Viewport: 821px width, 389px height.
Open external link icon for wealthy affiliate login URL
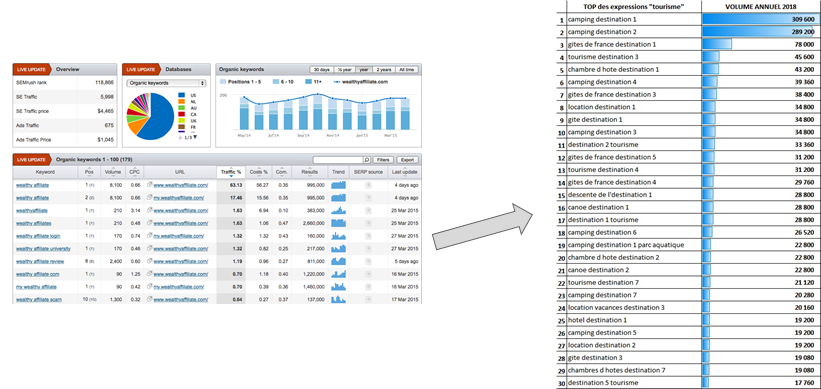click(150, 236)
